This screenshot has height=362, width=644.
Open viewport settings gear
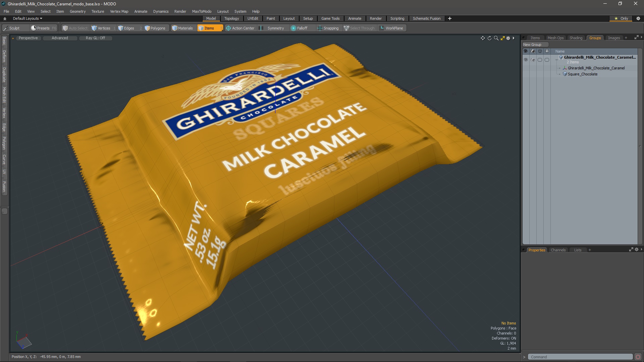pos(508,38)
